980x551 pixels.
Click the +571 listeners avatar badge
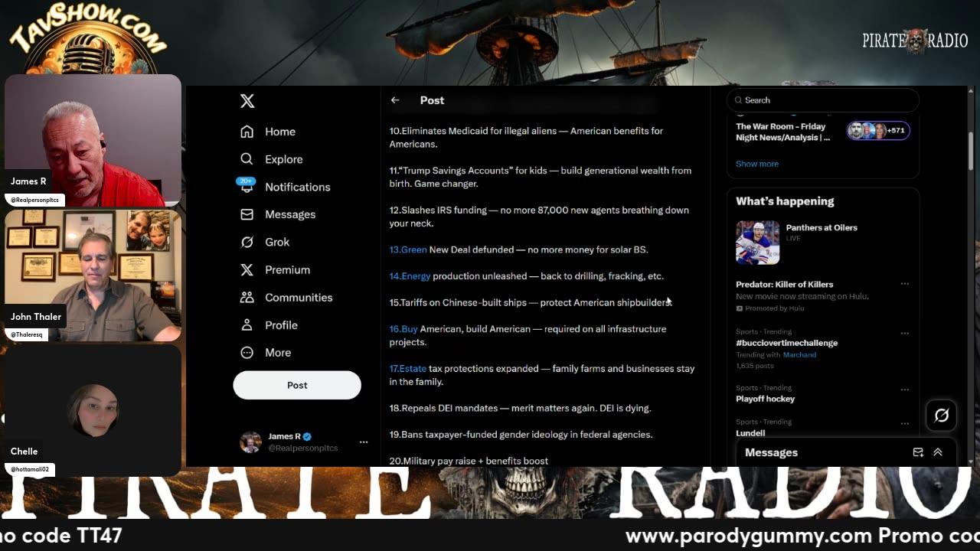[x=878, y=131]
